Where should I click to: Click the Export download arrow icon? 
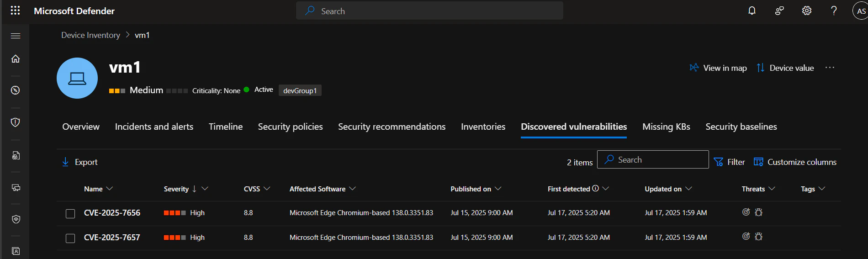tap(65, 162)
